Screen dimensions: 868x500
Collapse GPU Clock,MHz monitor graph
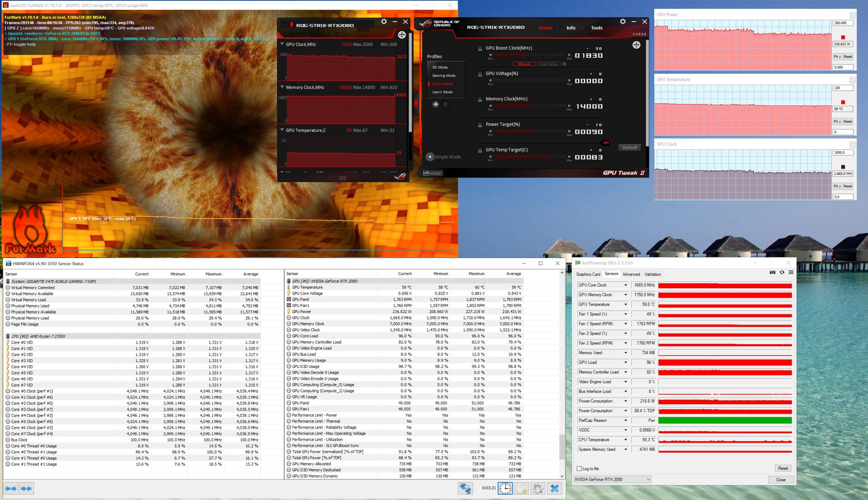click(282, 44)
